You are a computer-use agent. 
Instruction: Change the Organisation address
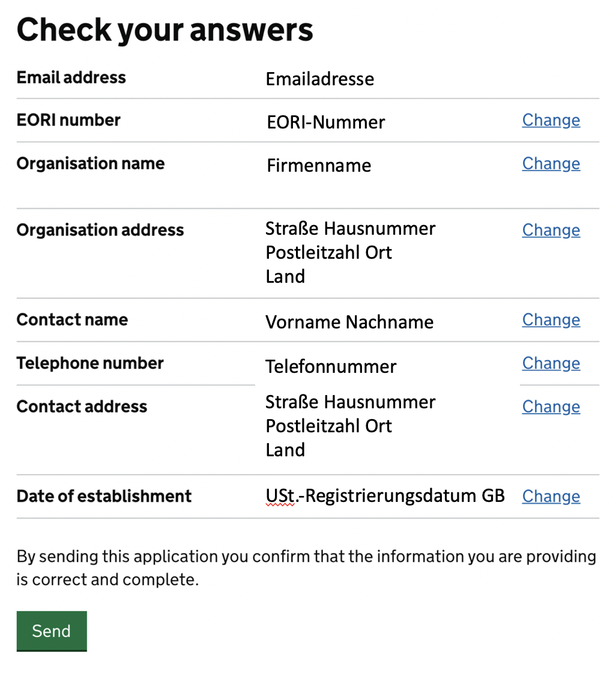pos(551,230)
